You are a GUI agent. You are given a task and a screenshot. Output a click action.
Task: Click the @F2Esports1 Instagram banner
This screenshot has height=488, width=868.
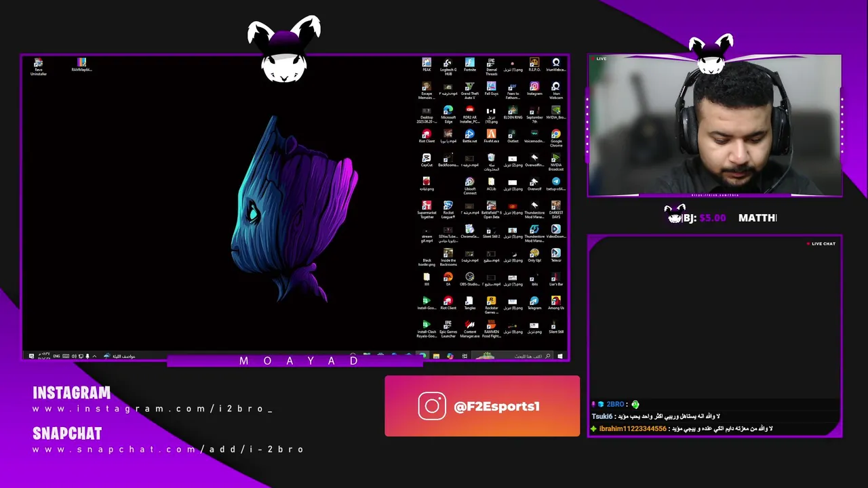[482, 406]
